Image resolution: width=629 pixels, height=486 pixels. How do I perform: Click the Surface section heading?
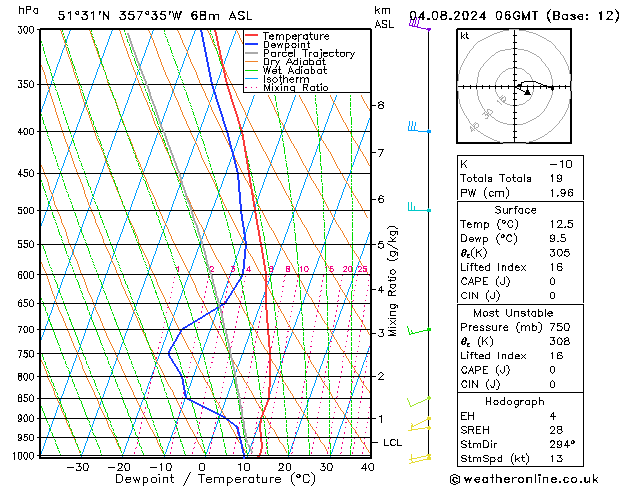515,210
